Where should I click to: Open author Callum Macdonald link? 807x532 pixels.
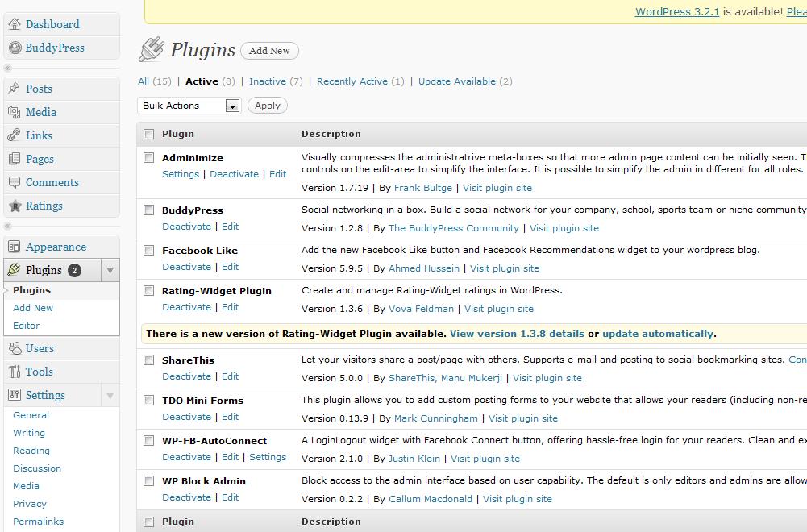[431, 499]
